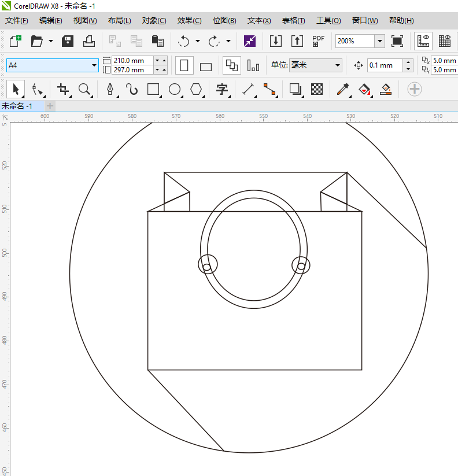The image size is (458, 476).
Task: Select the Crop tool
Action: [63, 89]
